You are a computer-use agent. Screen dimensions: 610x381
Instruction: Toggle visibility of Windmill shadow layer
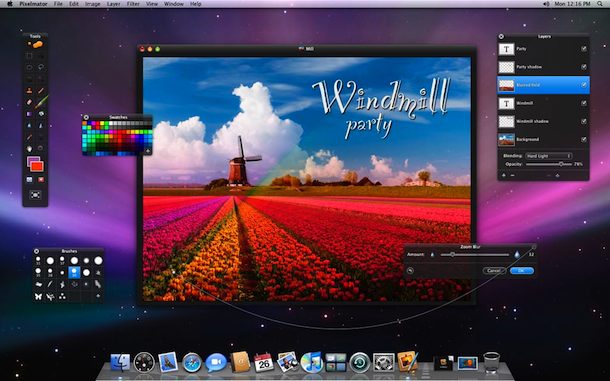584,121
